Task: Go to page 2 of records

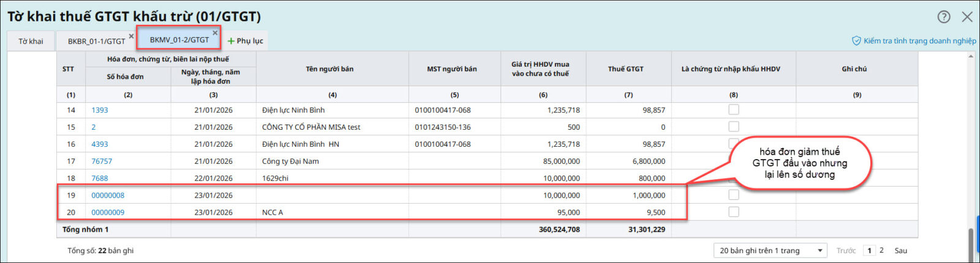Action: pyautogui.click(x=881, y=250)
